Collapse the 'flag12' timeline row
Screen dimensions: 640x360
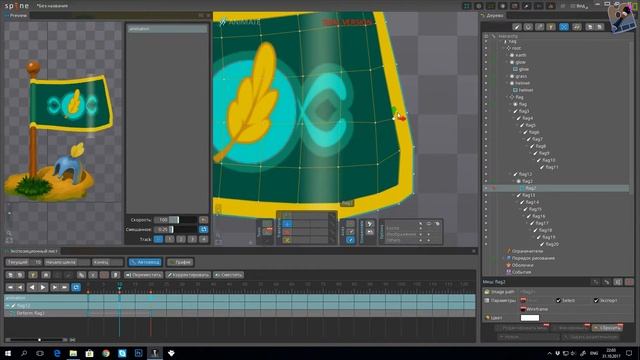coord(7,305)
